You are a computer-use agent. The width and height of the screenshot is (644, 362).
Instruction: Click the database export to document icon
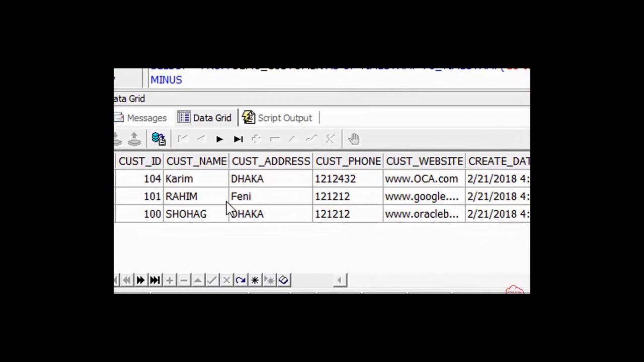(x=158, y=139)
